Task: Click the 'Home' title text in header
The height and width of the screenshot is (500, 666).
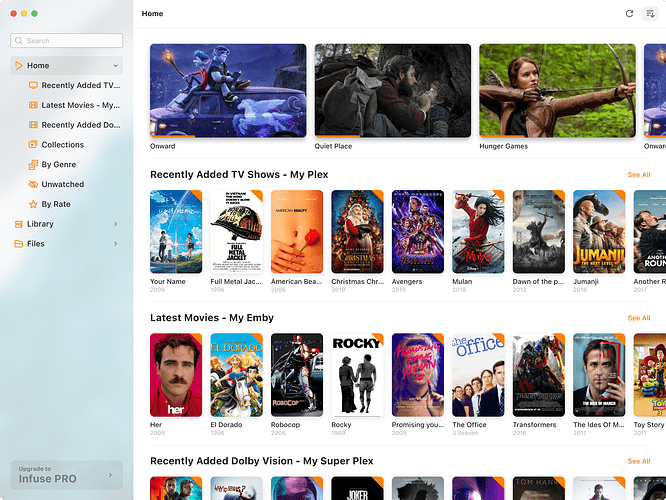Action: (x=152, y=14)
